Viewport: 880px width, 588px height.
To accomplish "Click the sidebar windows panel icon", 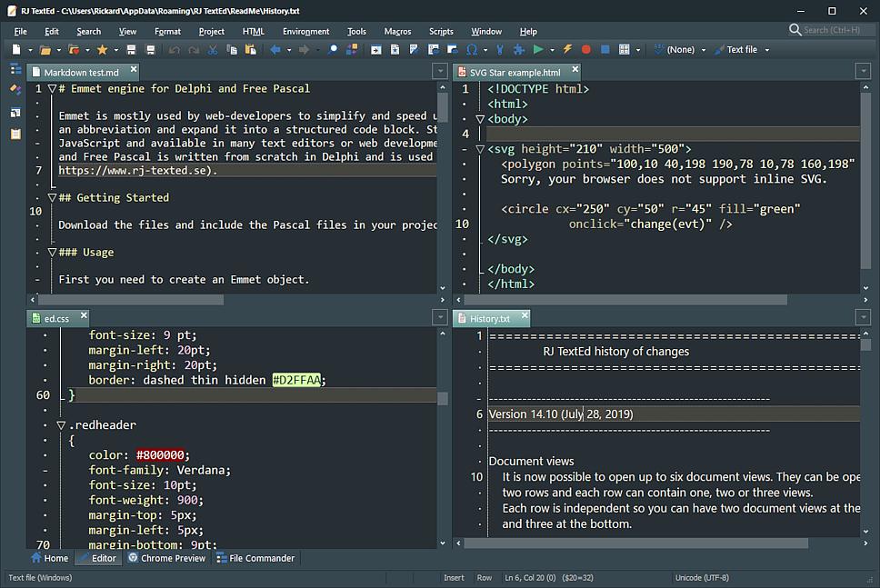I will tap(15, 112).
